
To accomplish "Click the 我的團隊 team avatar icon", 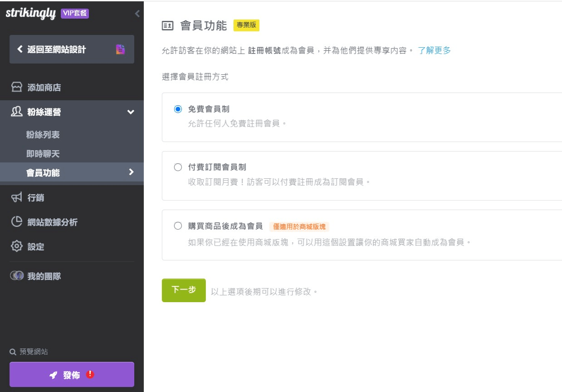I will [x=16, y=275].
